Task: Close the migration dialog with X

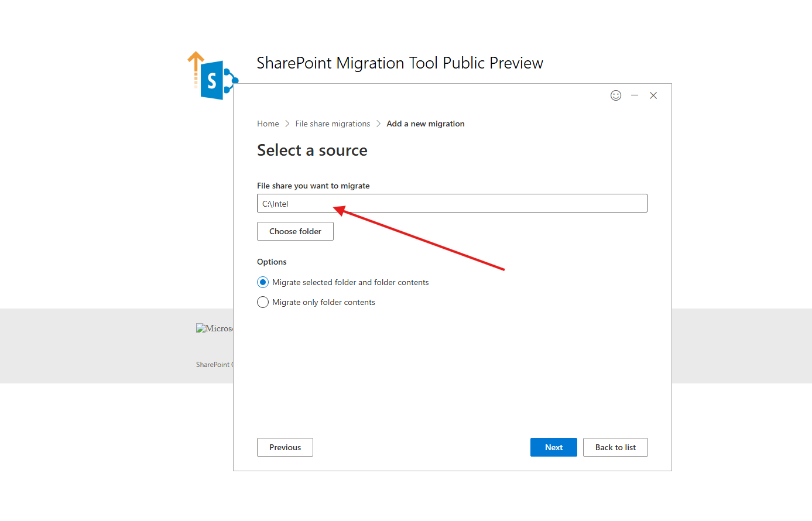Action: (653, 95)
